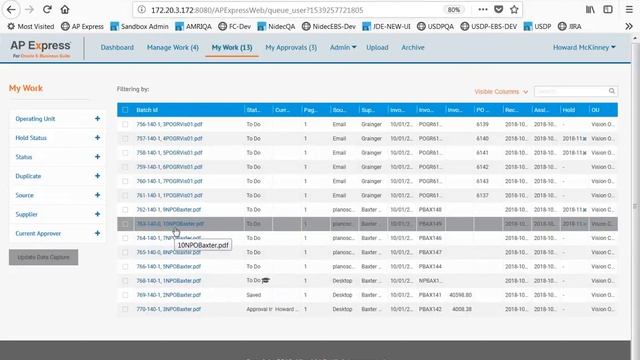Viewport: 640px width, 360px height.
Task: Expand the Operating Unit filter
Action: pos(97,118)
